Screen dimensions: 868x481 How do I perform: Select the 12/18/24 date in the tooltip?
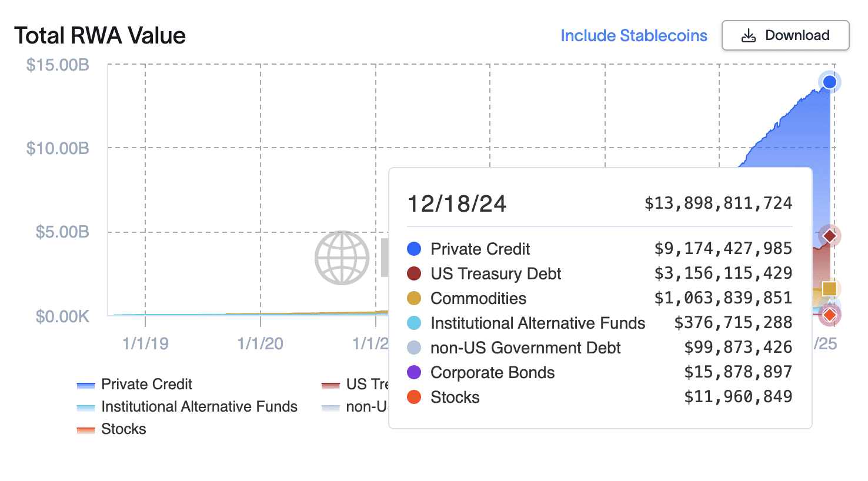[457, 203]
